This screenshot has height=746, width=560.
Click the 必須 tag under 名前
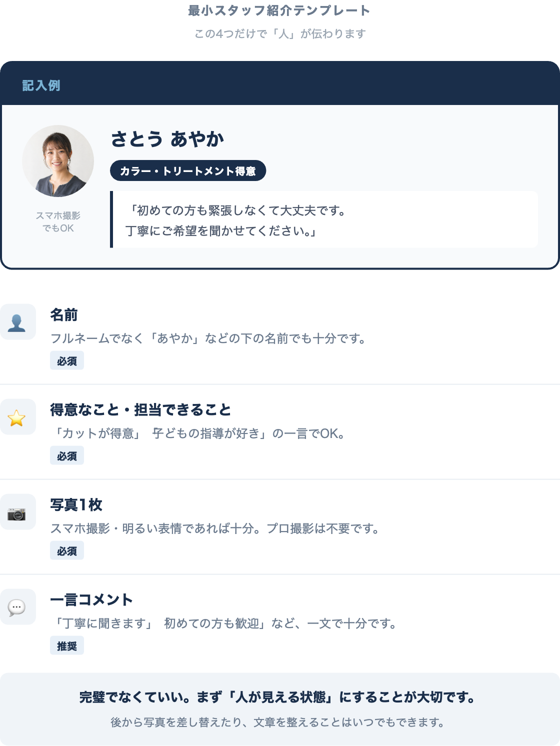(67, 361)
